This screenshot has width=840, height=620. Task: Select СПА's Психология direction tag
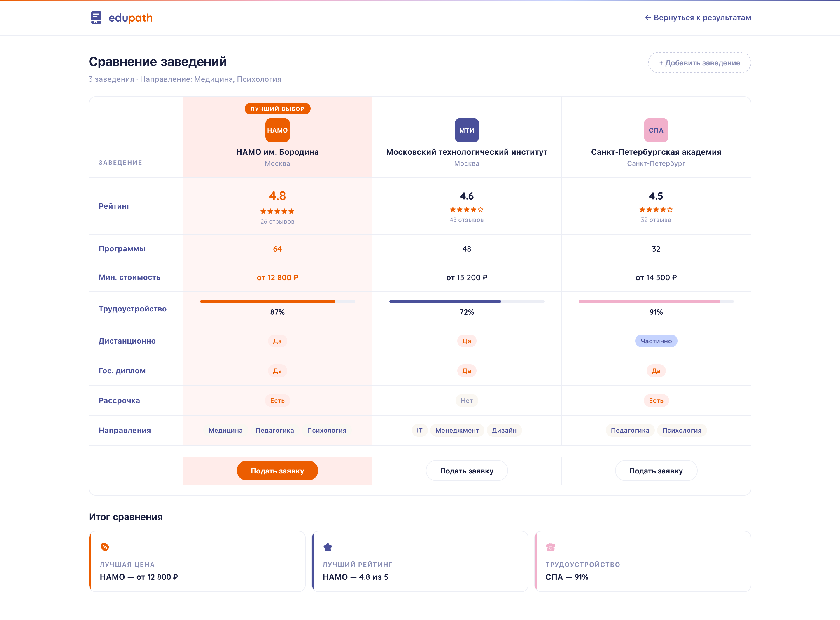[682, 431]
